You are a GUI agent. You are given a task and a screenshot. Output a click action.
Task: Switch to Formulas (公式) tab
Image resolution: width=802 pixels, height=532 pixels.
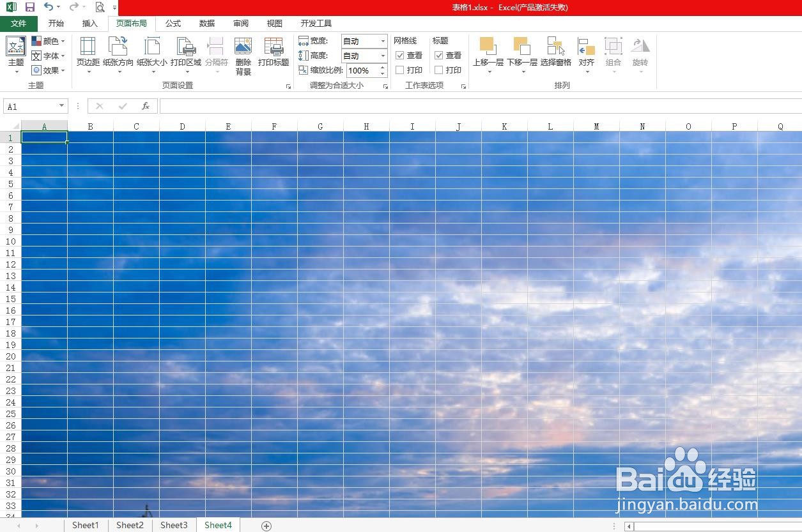point(173,24)
